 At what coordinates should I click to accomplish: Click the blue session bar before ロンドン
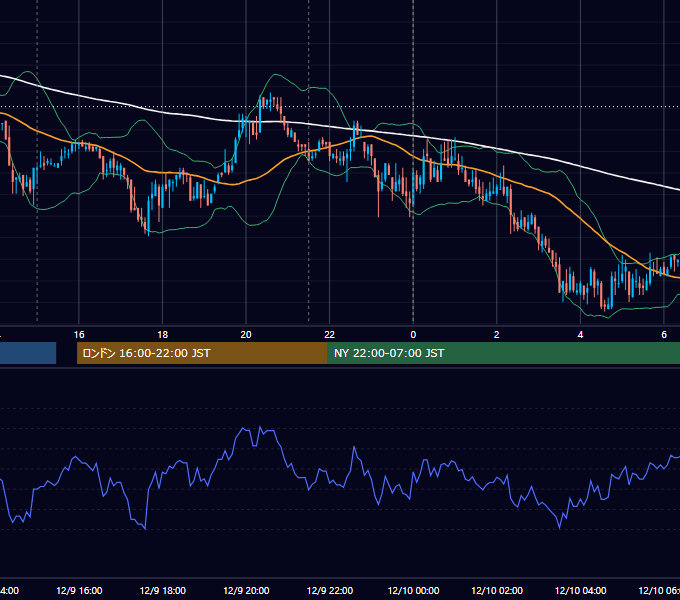28,353
